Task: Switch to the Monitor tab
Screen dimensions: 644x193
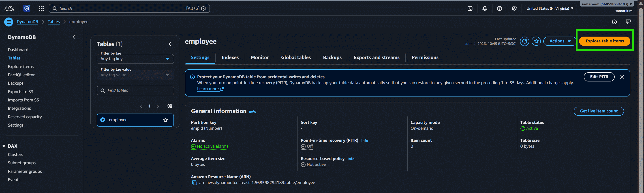Action: [x=260, y=58]
